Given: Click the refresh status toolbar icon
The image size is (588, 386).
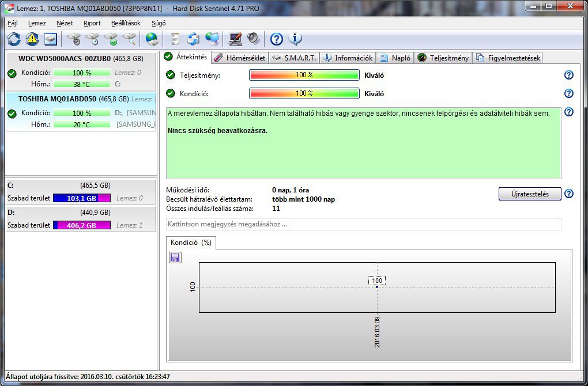Looking at the screenshot, I should [x=14, y=39].
